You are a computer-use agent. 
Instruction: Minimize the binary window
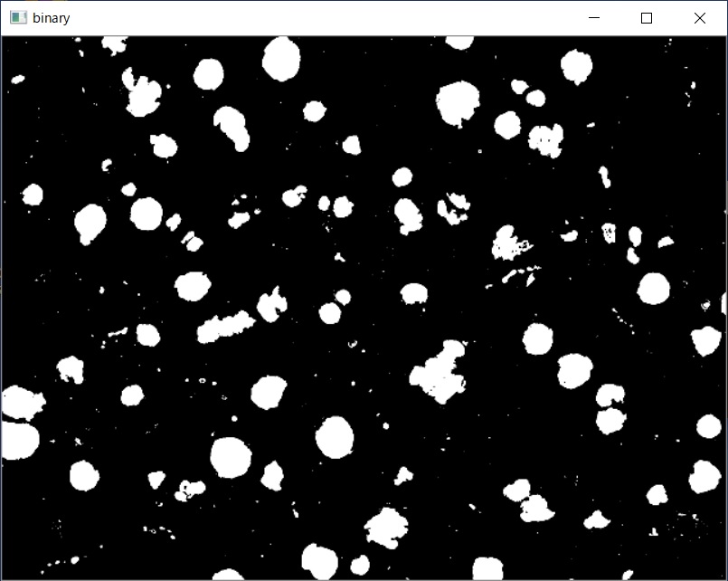pyautogui.click(x=594, y=18)
